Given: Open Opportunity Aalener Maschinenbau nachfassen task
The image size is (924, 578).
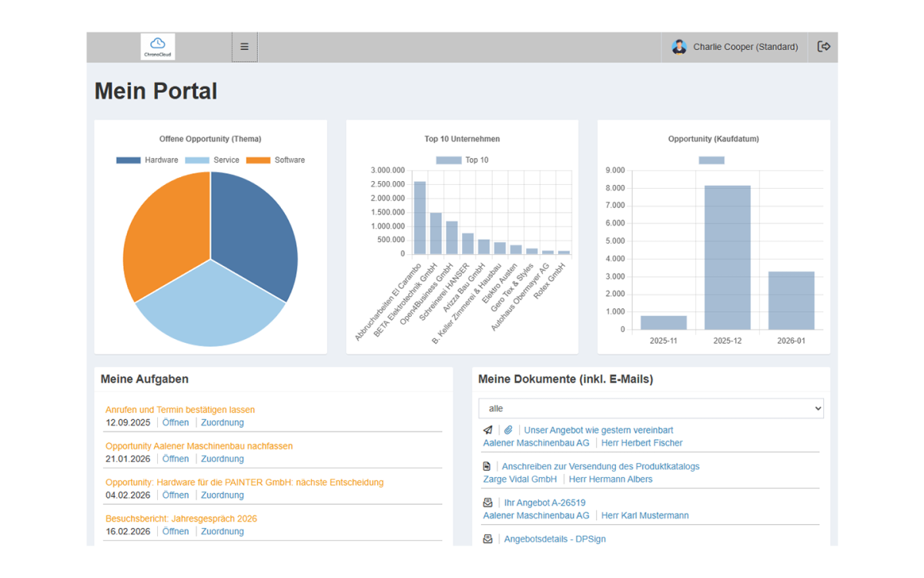Looking at the screenshot, I should click(x=199, y=446).
